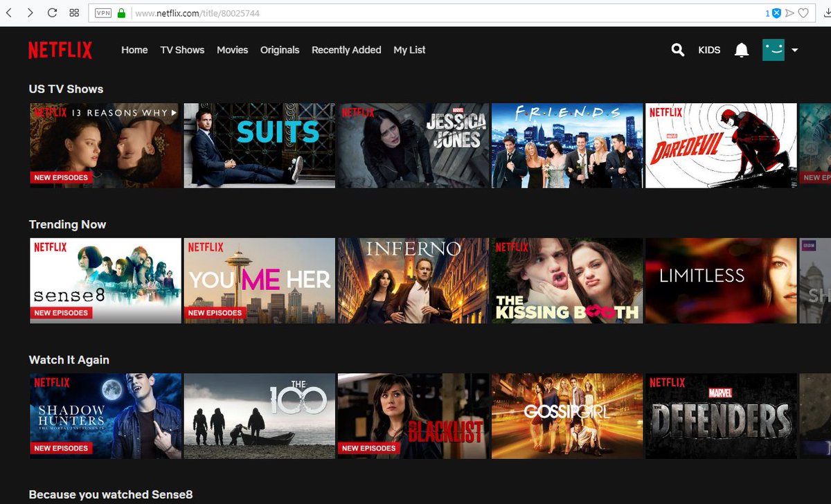The image size is (831, 504).
Task: Toggle the VPN badge in the address bar
Action: pos(102,12)
